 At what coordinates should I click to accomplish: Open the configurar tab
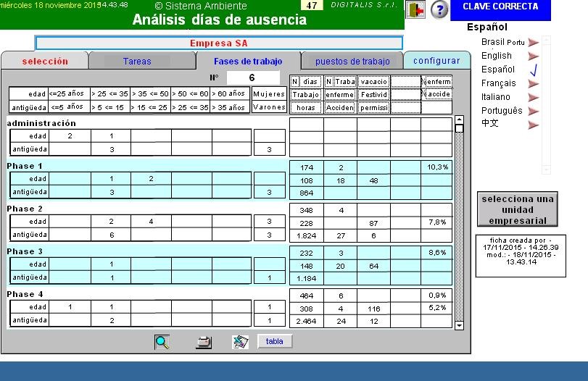click(436, 61)
